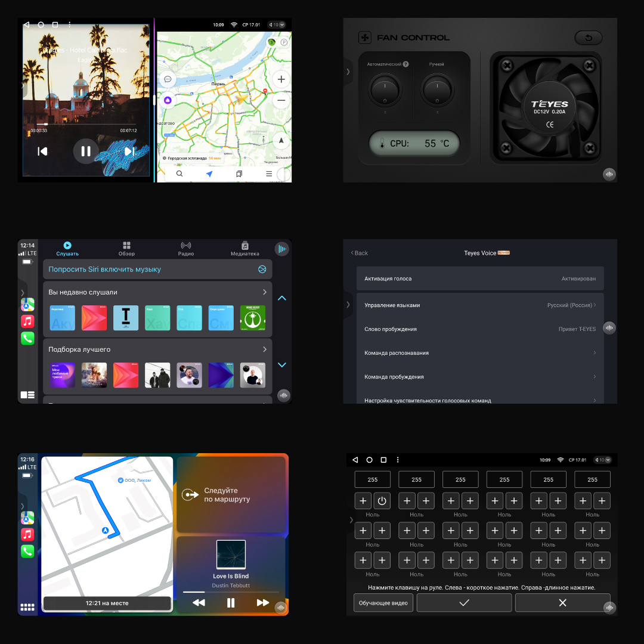Open bookmarks in the navigator bottom bar

tap(239, 174)
